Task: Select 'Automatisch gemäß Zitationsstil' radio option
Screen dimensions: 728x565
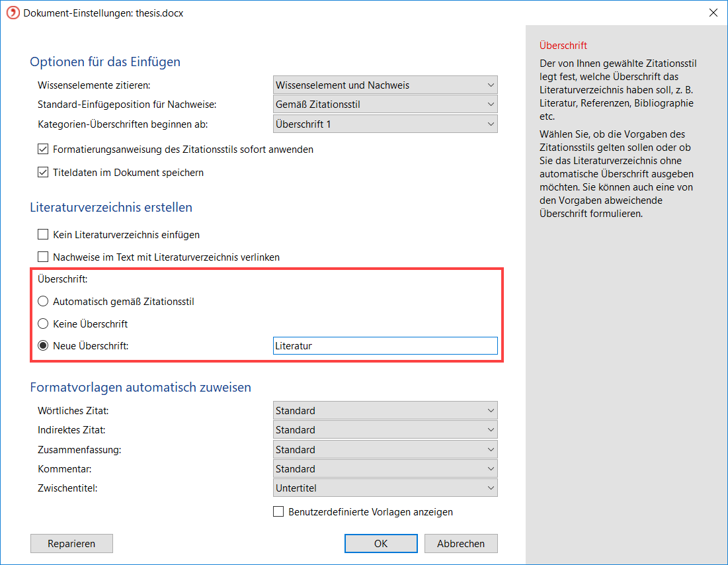Action: pyautogui.click(x=44, y=301)
